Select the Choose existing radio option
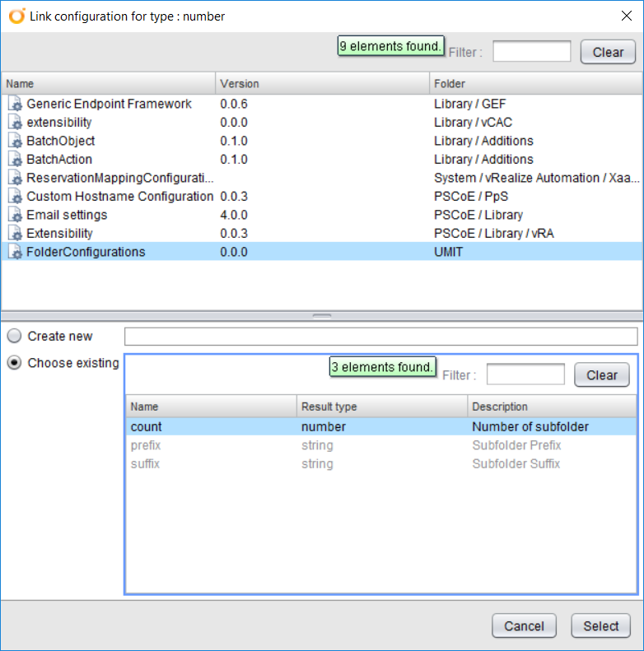644x651 pixels. pos(14,364)
